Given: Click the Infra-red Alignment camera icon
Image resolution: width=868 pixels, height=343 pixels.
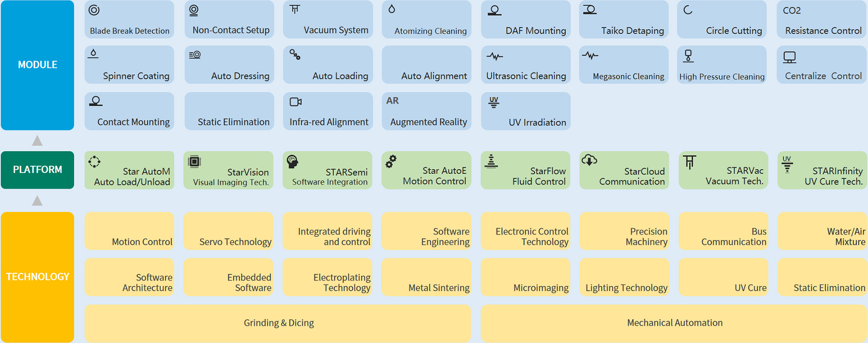Looking at the screenshot, I should [296, 102].
